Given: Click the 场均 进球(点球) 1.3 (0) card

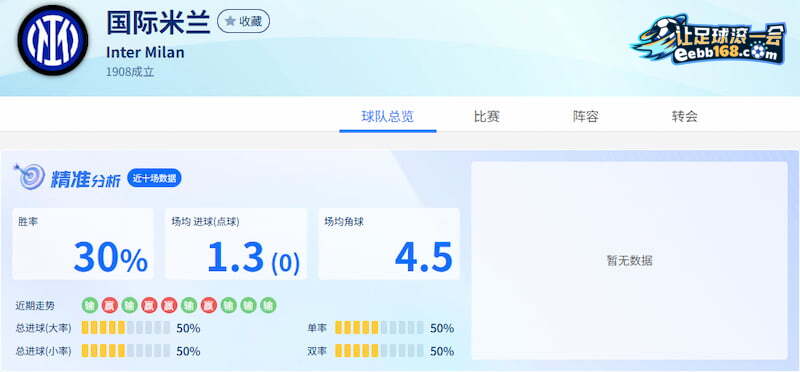Looking at the screenshot, I should (x=236, y=244).
